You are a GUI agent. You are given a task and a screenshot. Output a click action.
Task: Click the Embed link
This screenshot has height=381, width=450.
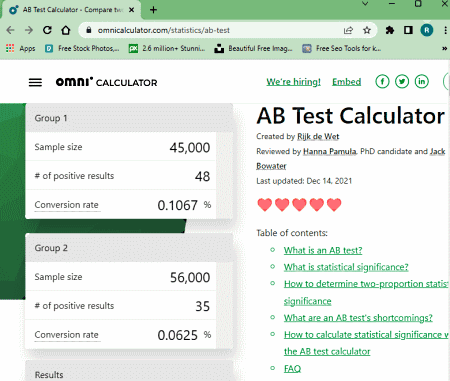click(x=346, y=82)
